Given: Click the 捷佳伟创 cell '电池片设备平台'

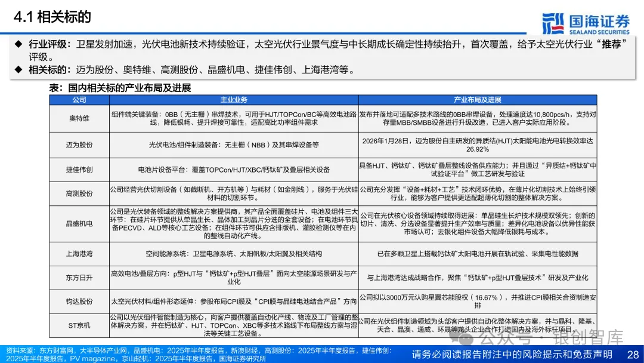Looking at the screenshot, I should pyautogui.click(x=234, y=170).
